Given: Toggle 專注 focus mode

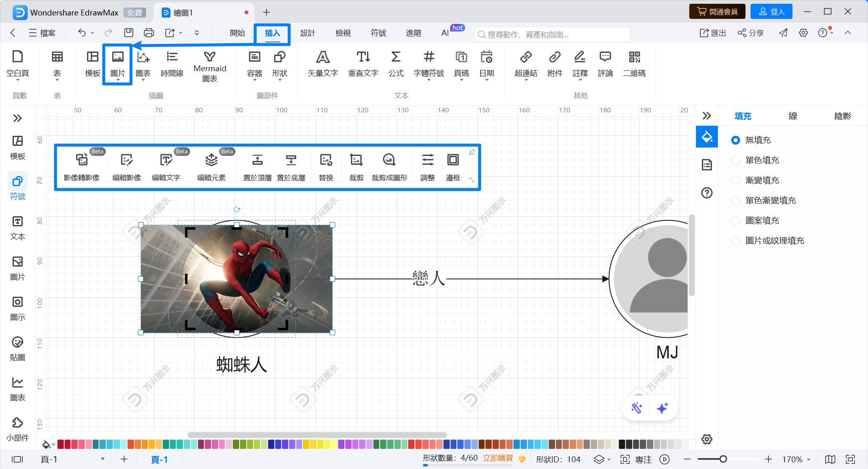Looking at the screenshot, I should pos(636,459).
